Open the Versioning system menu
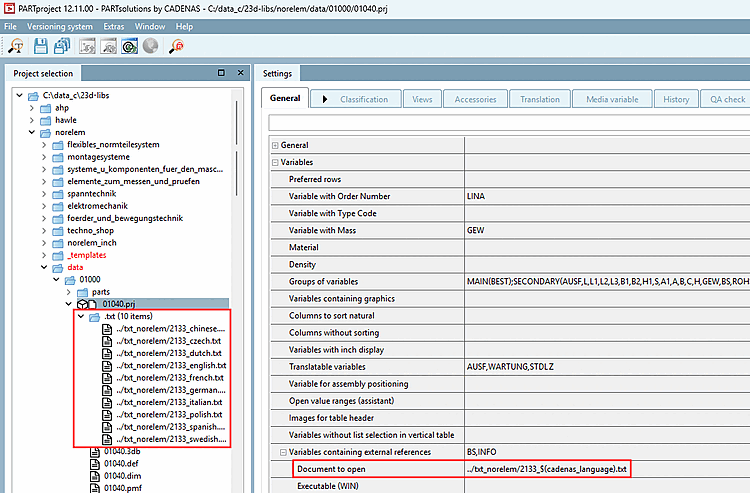750x493 pixels. pyautogui.click(x=58, y=24)
